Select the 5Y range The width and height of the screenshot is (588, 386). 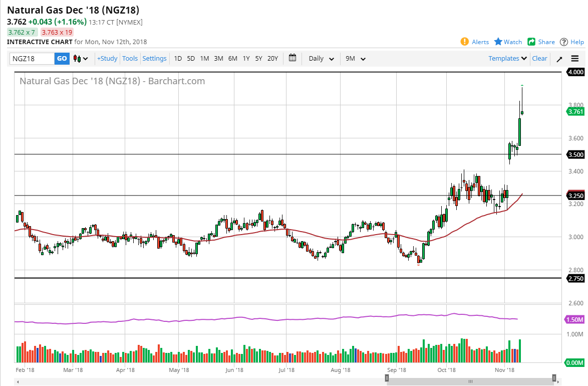259,59
